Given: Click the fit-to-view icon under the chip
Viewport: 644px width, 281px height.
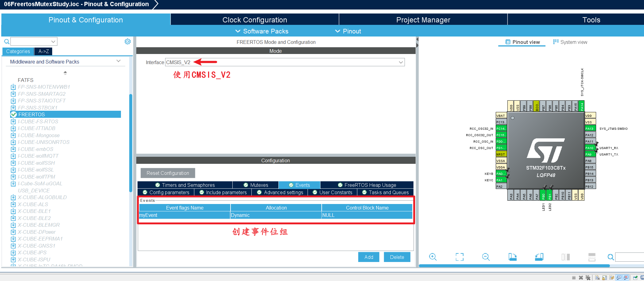Looking at the screenshot, I should point(460,257).
